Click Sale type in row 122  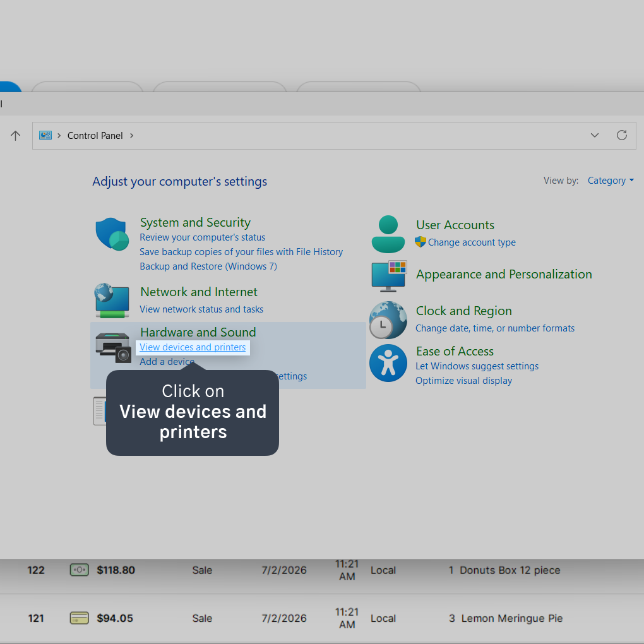point(202,570)
